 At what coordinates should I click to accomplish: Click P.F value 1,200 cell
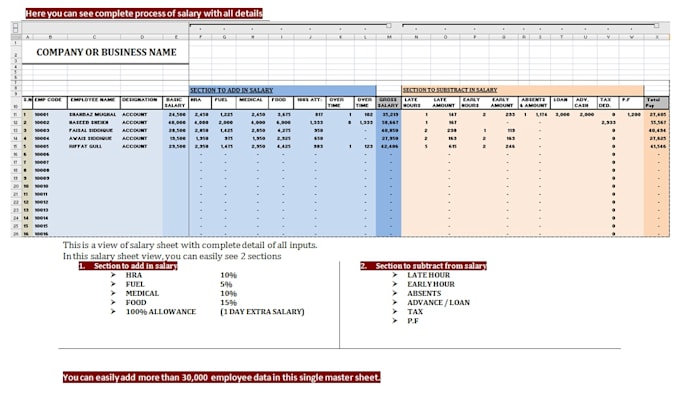pos(631,114)
